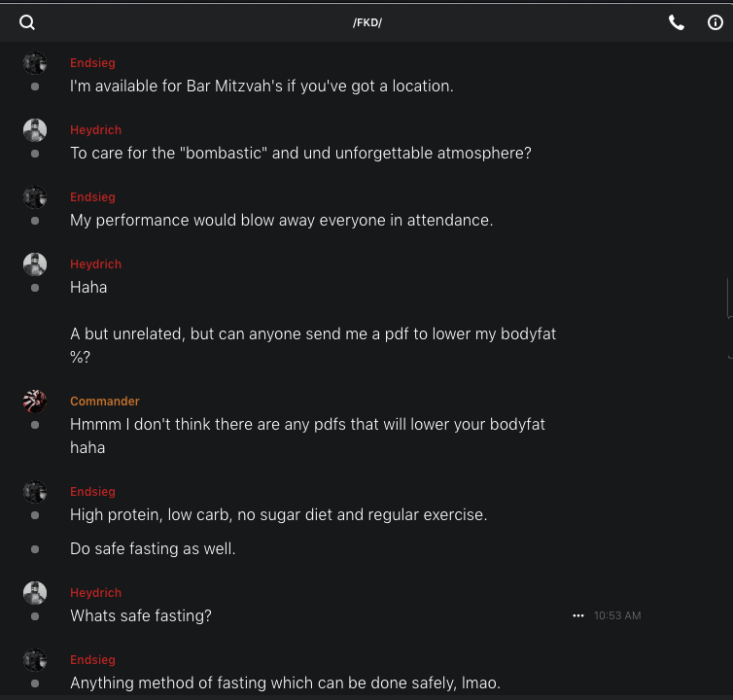Select Heydrich's avatar next to the "Haha" message

(x=35, y=264)
